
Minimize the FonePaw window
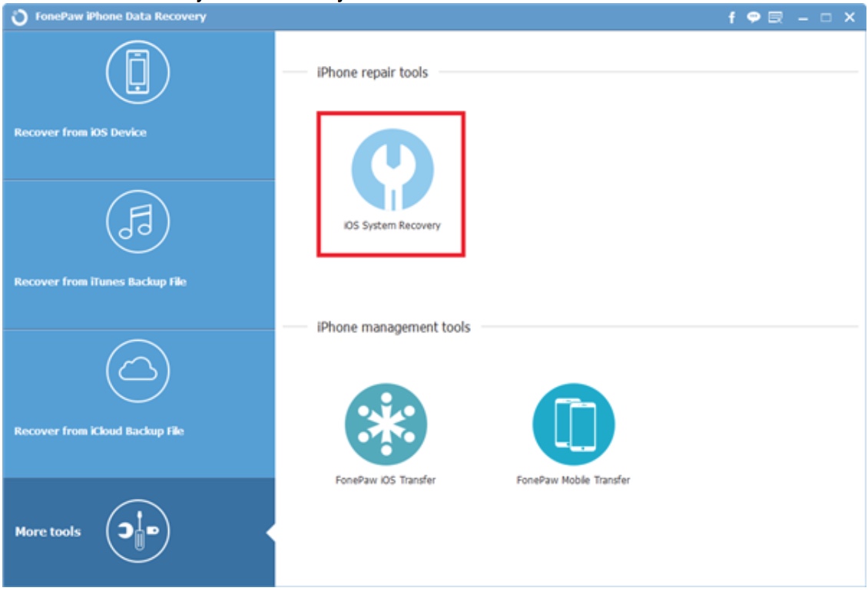pyautogui.click(x=803, y=17)
